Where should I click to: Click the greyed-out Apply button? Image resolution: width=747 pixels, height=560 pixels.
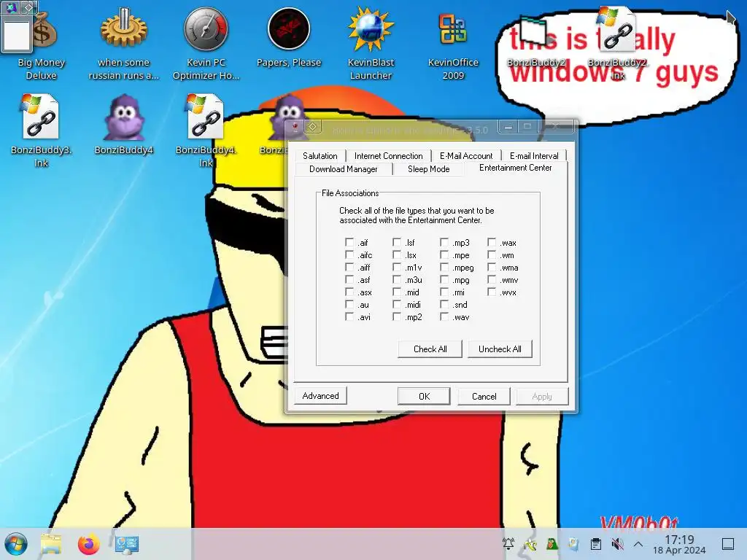[x=542, y=396]
